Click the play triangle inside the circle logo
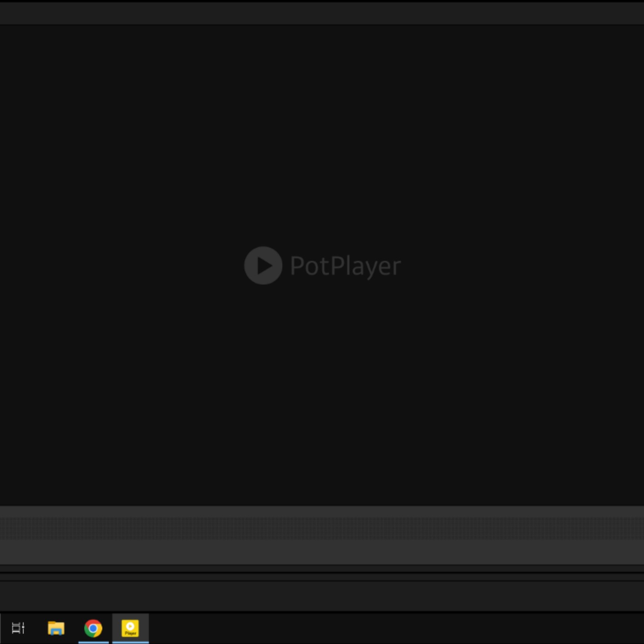The width and height of the screenshot is (644, 644). pyautogui.click(x=264, y=265)
